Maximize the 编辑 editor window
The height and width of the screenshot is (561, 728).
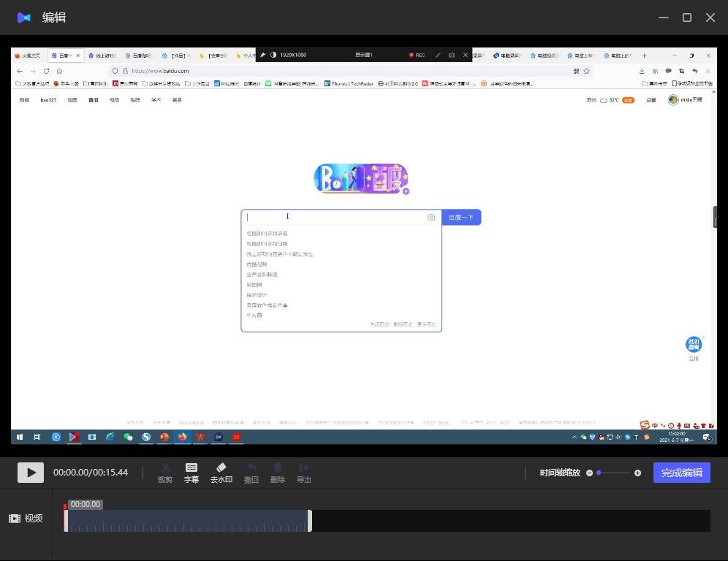point(686,18)
